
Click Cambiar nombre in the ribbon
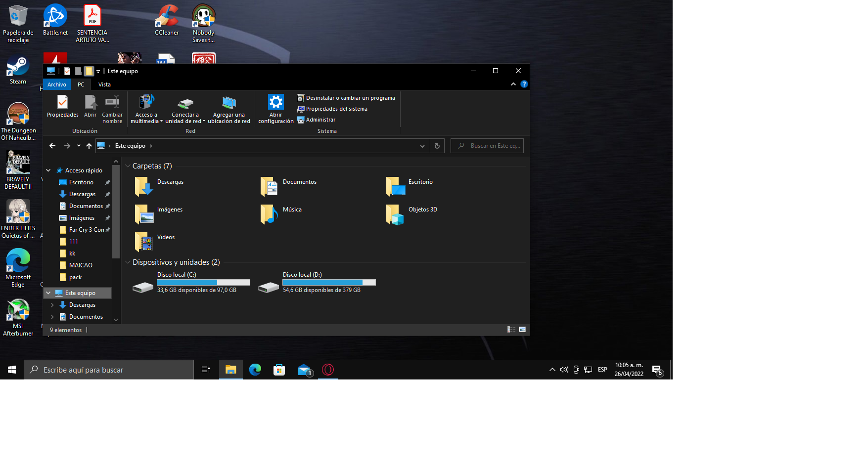point(112,109)
